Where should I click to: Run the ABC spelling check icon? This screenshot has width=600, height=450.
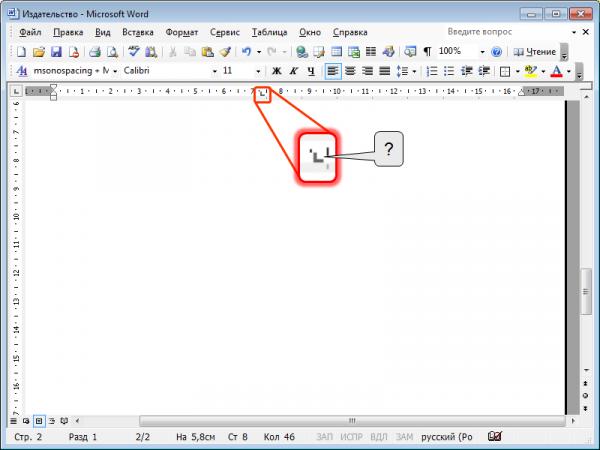click(x=134, y=52)
